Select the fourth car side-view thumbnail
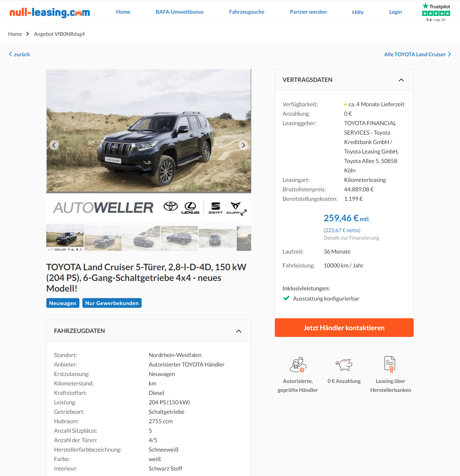The width and height of the screenshot is (460, 476). tap(179, 238)
